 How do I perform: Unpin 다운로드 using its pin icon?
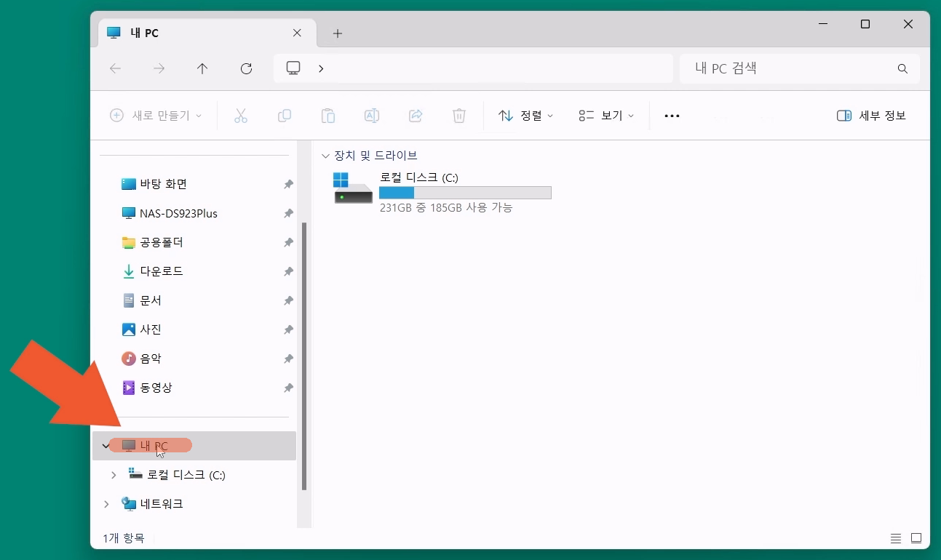(x=288, y=271)
